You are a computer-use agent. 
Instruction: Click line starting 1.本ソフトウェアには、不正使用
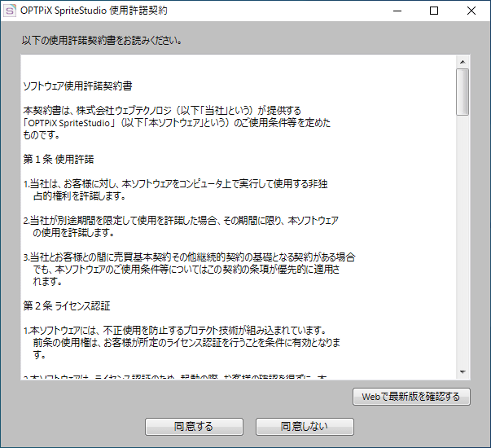click(x=175, y=331)
